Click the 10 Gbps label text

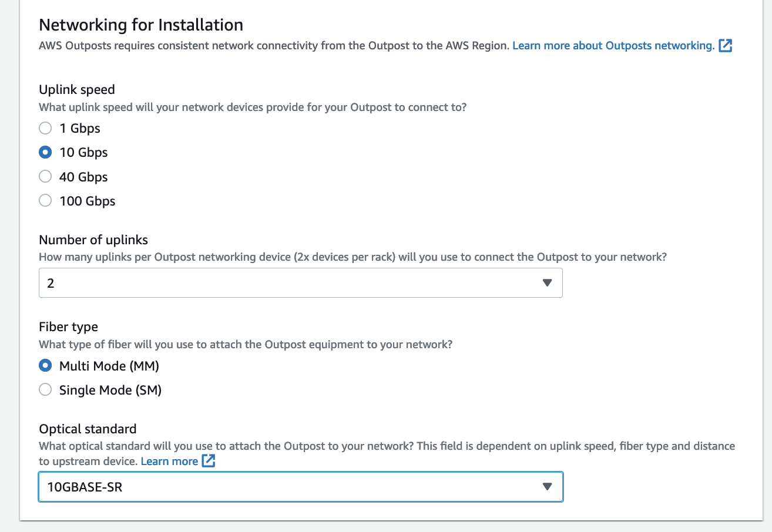83,153
